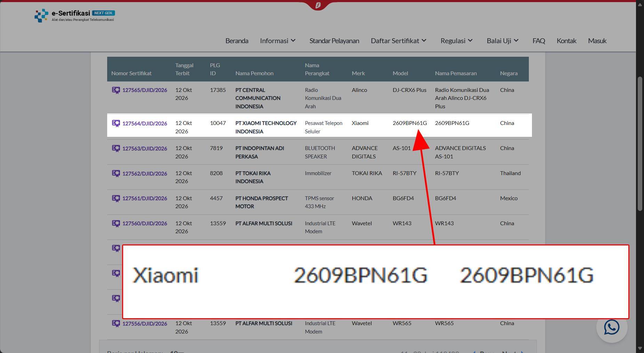Click the page vertical scrollbar thumb
This screenshot has height=353, width=644.
(640, 143)
